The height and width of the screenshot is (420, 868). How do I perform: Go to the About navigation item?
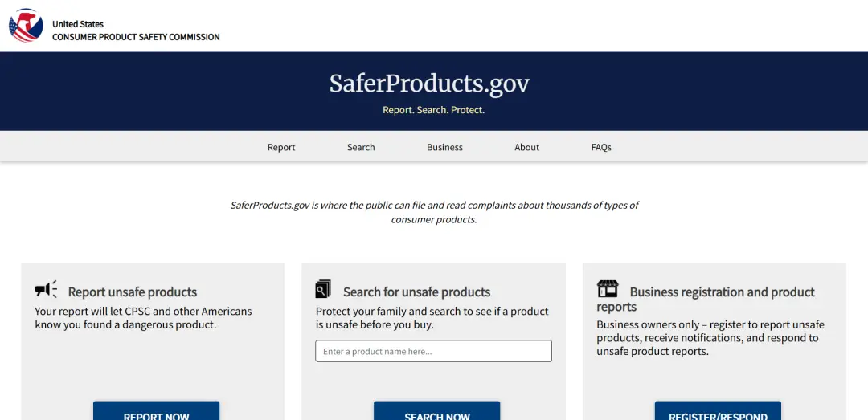(527, 147)
